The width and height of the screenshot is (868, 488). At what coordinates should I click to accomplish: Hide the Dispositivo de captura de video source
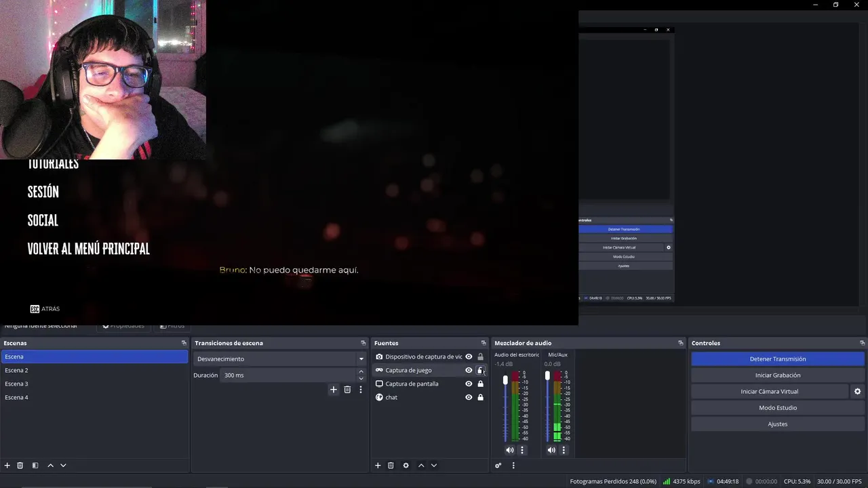click(469, 357)
